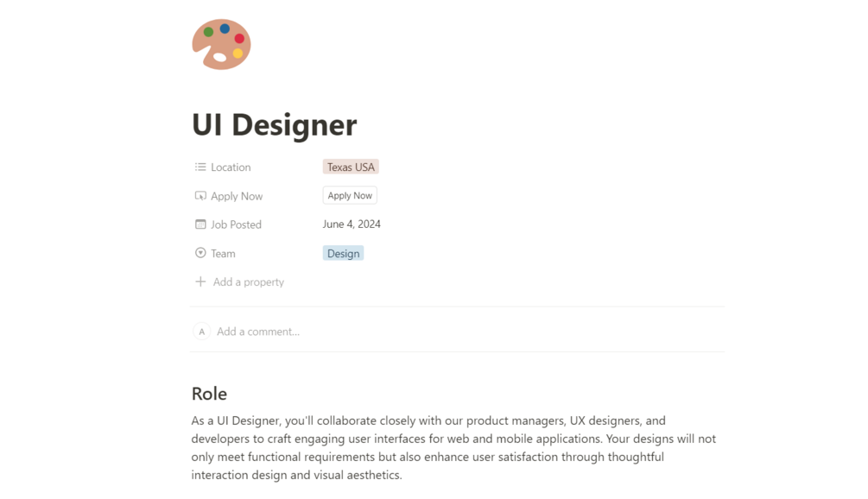Open the Location property label menu
This screenshot has width=868, height=499.
coord(231,167)
